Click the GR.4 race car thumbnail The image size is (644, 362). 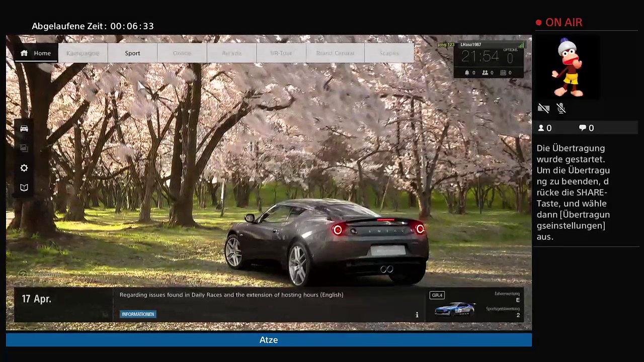point(455,309)
